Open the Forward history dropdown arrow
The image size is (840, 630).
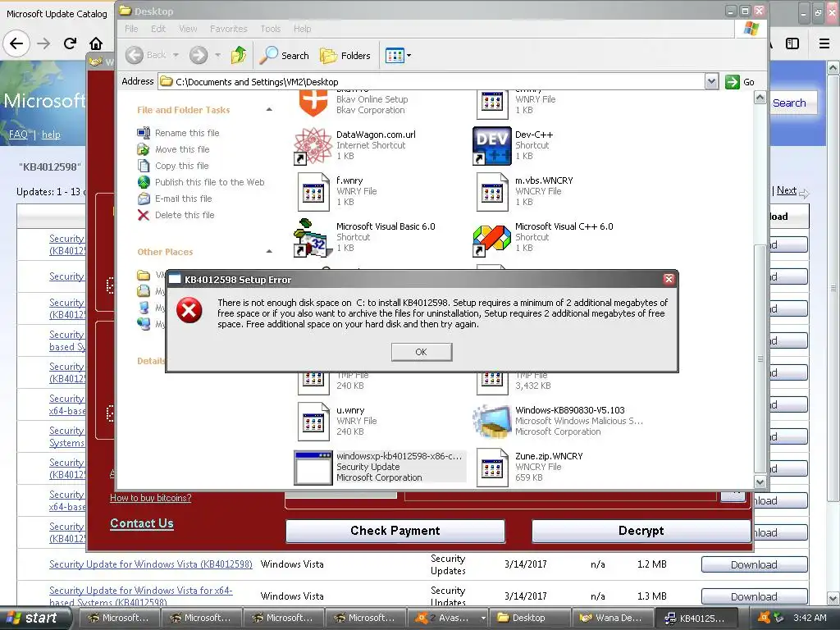coord(217,55)
